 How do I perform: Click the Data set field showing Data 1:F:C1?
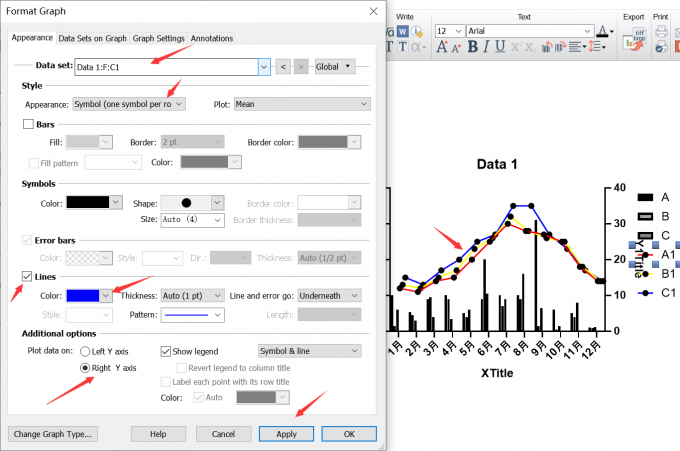pyautogui.click(x=165, y=67)
